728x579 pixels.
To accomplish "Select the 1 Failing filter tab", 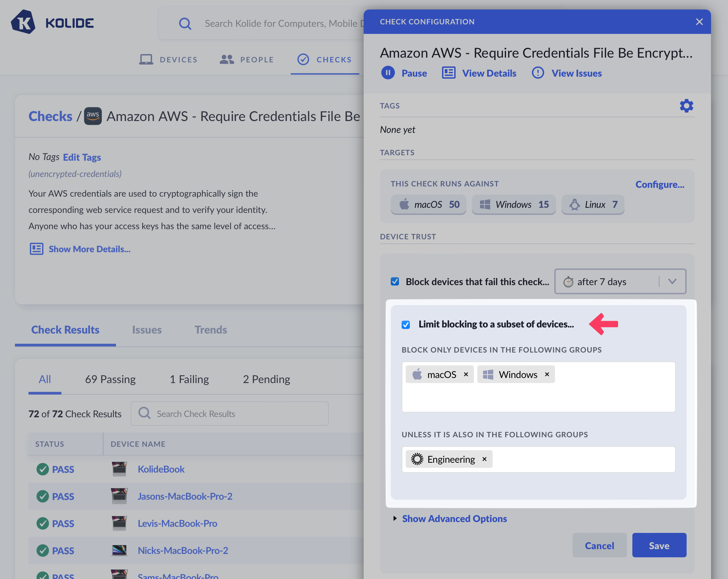I will pyautogui.click(x=189, y=379).
